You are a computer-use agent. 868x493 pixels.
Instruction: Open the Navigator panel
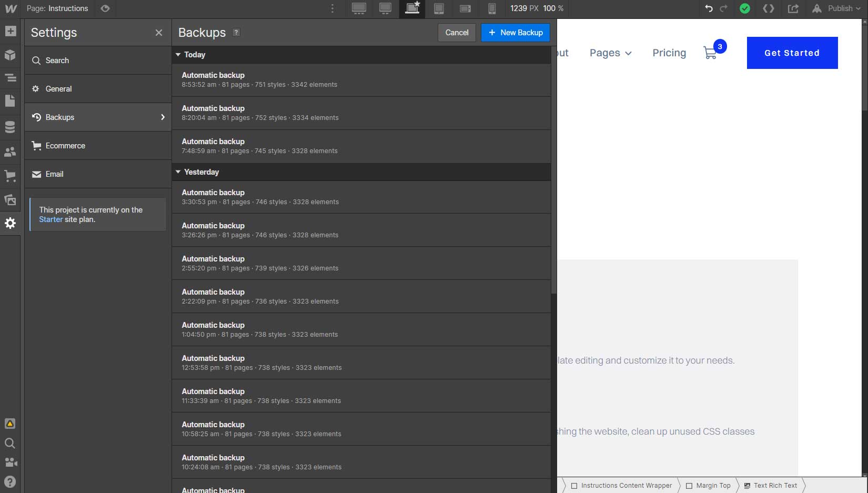coord(10,77)
